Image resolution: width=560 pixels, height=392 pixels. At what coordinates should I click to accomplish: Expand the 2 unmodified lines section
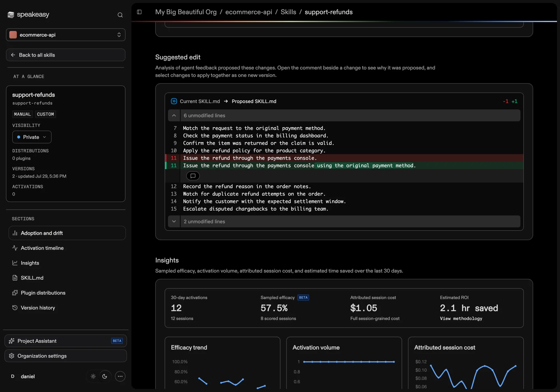(x=174, y=221)
